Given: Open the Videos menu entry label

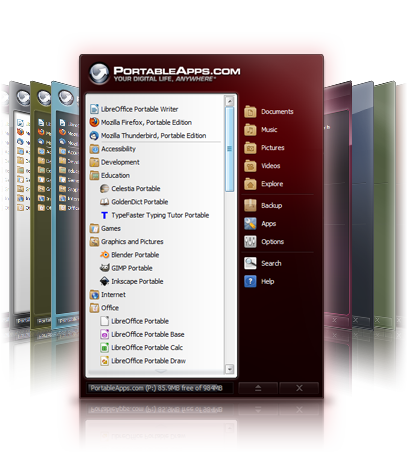Looking at the screenshot, I should click(x=271, y=166).
